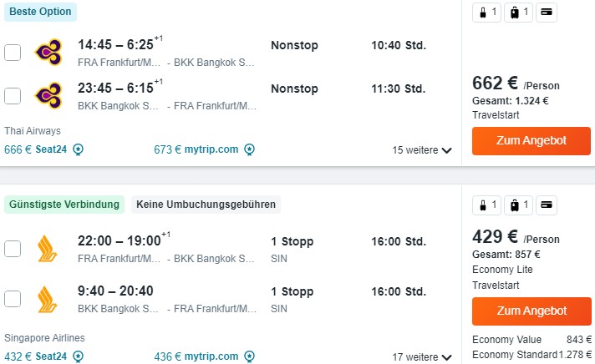The height and width of the screenshot is (364, 595).
Task: Tick the checkbox for the 9:40 – 20:40 flight
Action: (13, 299)
